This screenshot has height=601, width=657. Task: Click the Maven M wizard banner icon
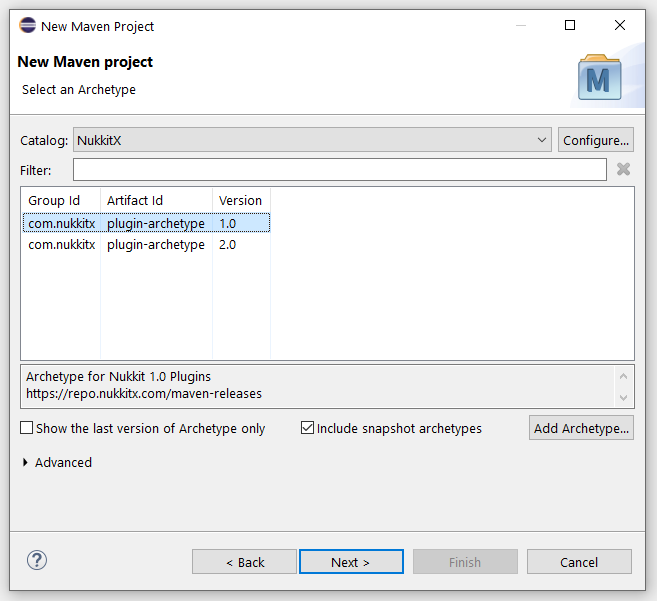coord(599,77)
